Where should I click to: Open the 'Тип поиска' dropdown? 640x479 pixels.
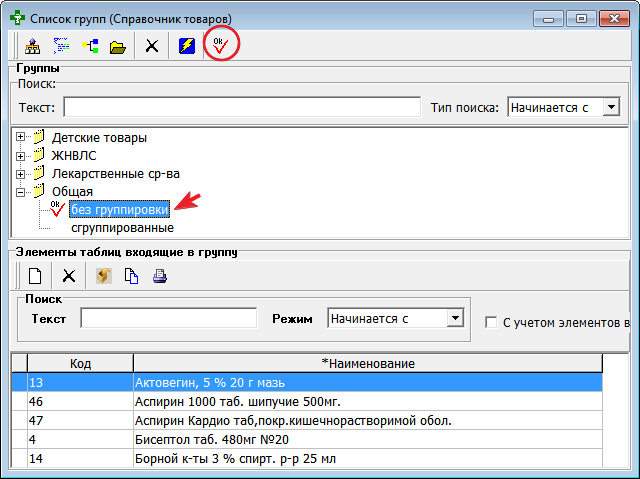(x=612, y=107)
